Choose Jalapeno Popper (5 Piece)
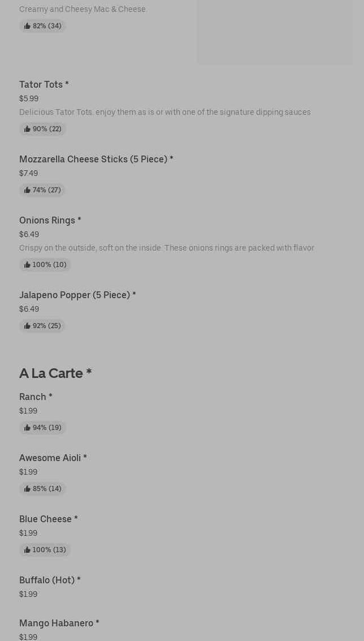Screen dimensions: 364x641 click(77, 295)
